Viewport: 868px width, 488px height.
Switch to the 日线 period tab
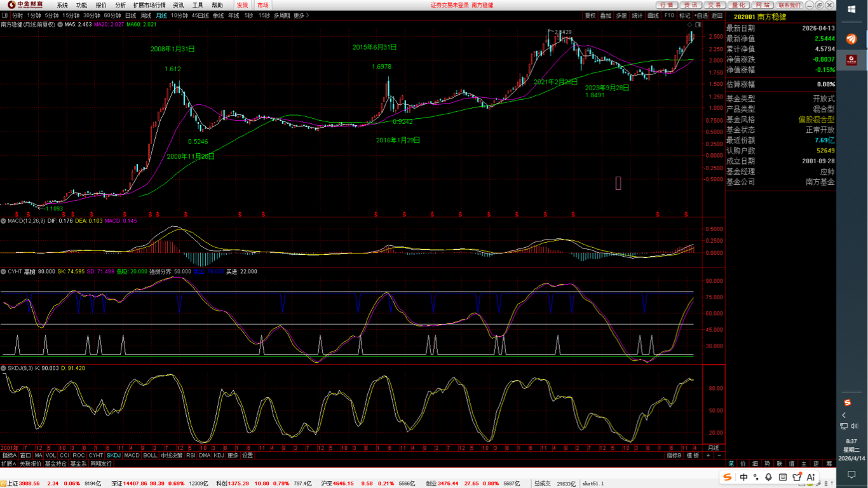[x=130, y=15]
